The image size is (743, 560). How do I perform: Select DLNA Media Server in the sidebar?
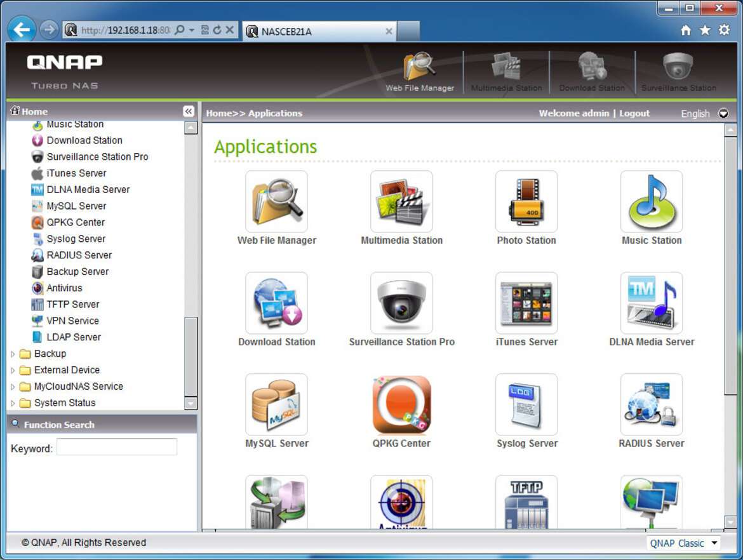pyautogui.click(x=88, y=189)
